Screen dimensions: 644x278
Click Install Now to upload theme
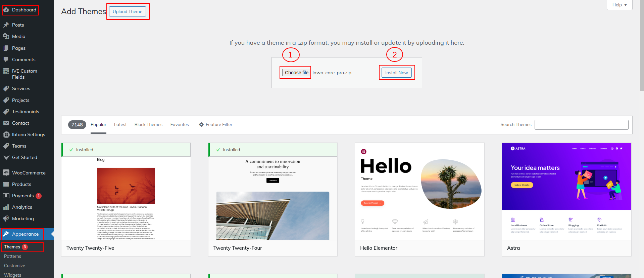pos(396,73)
